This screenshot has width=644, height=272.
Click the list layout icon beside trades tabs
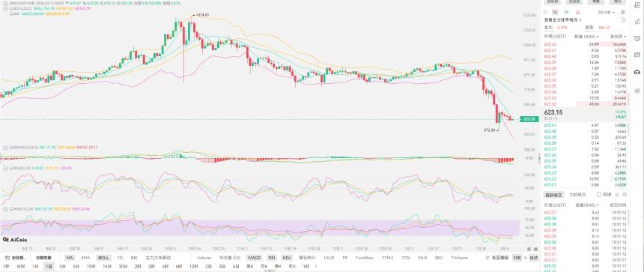pos(617,194)
